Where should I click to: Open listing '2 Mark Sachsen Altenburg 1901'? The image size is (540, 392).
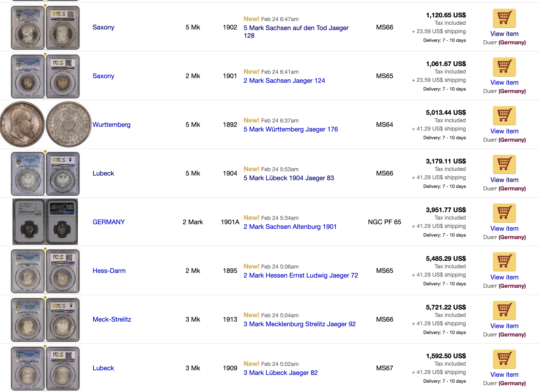click(x=290, y=227)
